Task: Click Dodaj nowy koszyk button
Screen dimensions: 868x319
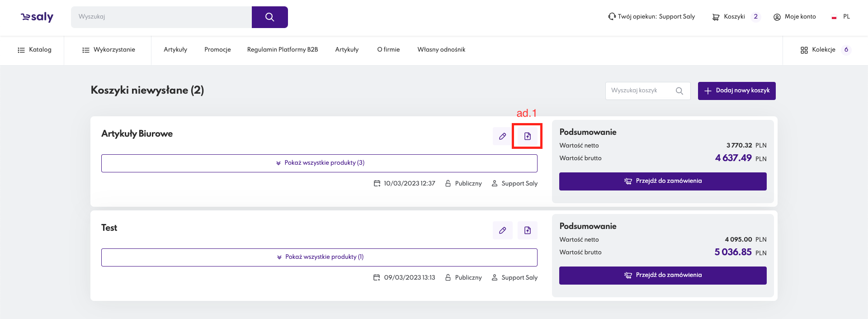Action: [x=736, y=90]
